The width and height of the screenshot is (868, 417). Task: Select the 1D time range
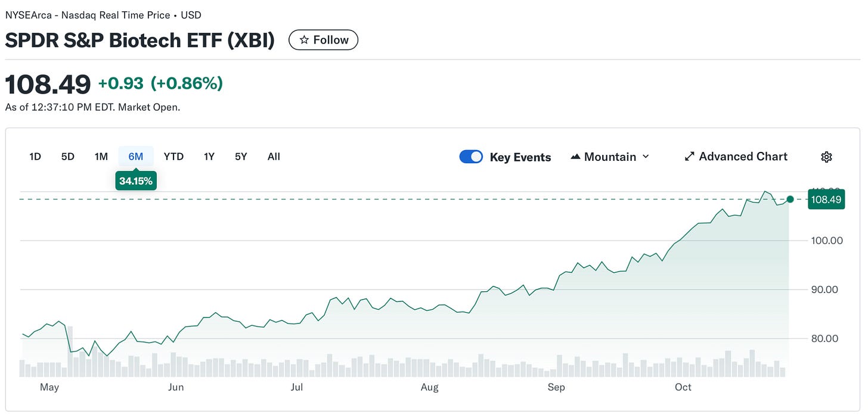pos(35,157)
